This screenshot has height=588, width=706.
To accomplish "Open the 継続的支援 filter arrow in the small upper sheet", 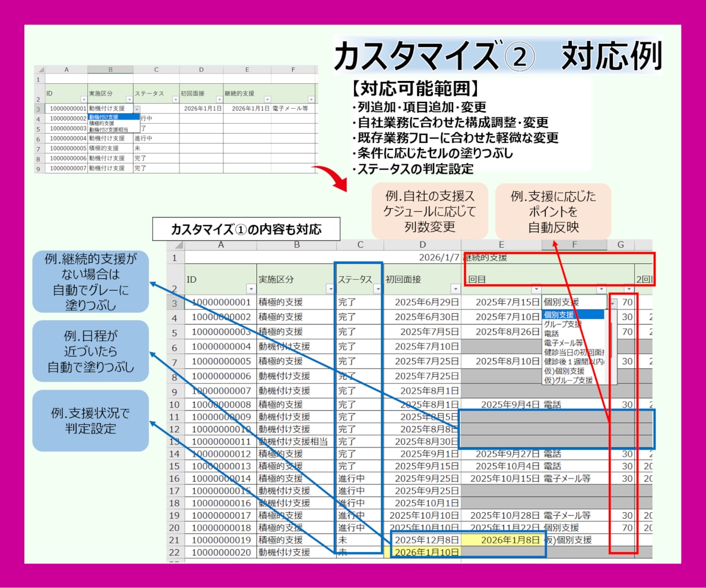I will pos(267,100).
